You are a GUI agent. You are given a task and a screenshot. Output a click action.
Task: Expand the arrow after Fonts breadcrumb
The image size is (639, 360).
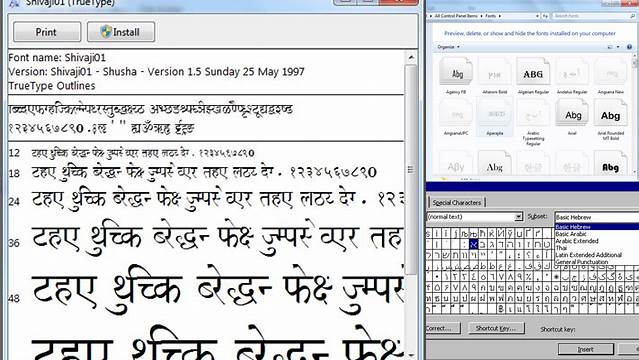500,16
